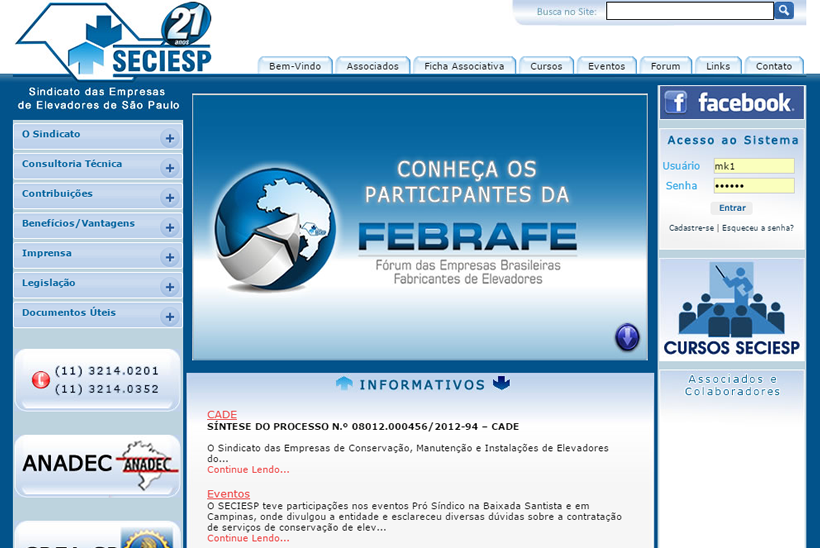Select the Legislação menu label
The height and width of the screenshot is (548, 820).
click(x=48, y=283)
